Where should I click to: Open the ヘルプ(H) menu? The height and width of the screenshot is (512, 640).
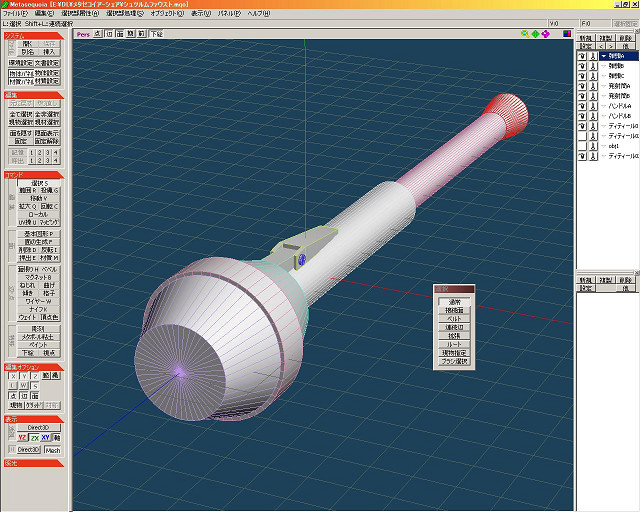[x=259, y=13]
